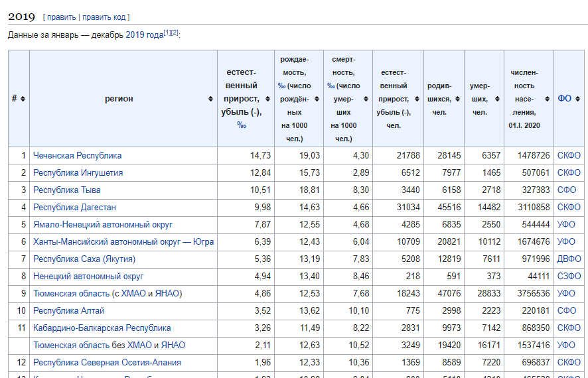The height and width of the screenshot is (378, 588).
Task: Open the 2019 года link
Action: (x=145, y=35)
